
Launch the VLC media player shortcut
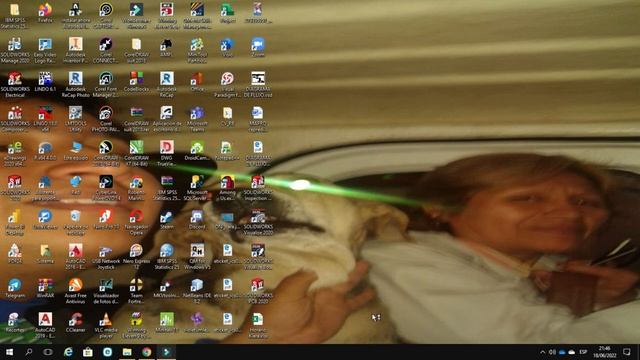click(x=106, y=325)
